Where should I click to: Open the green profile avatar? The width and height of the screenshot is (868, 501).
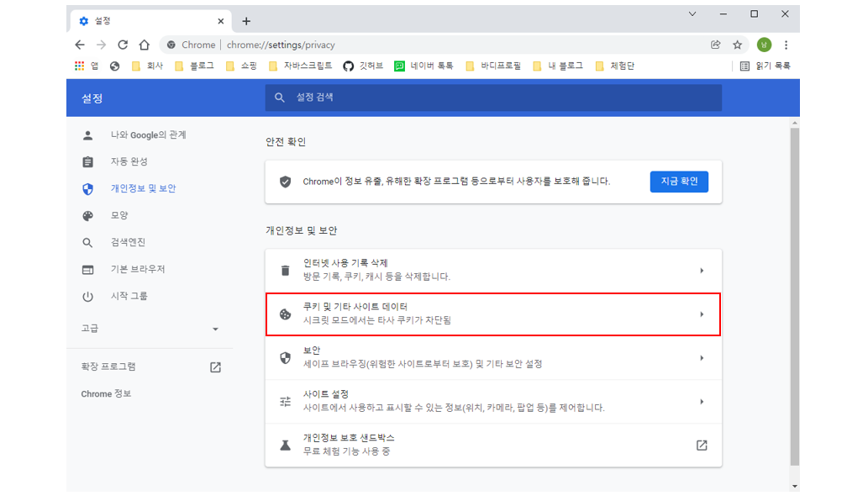coord(764,45)
